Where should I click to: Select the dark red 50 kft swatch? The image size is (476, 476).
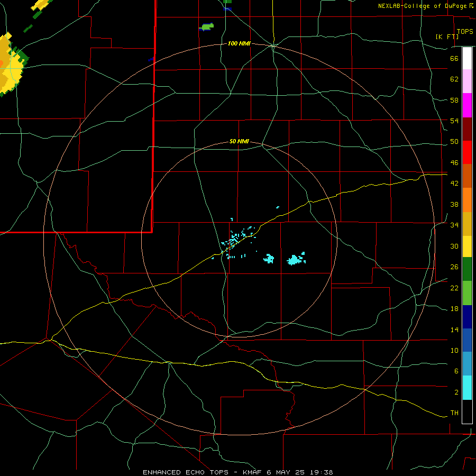[467, 129]
